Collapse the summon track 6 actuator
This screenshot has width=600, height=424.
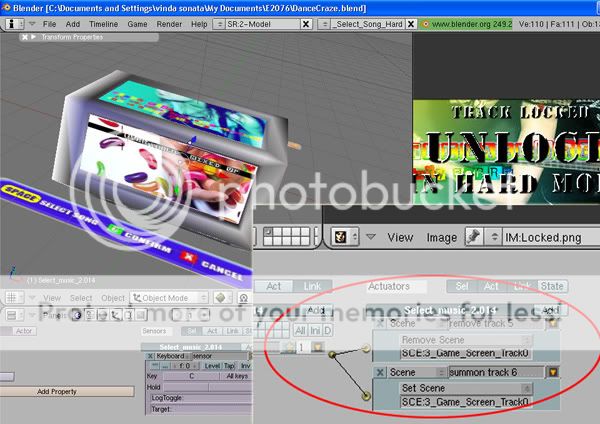pyautogui.click(x=552, y=372)
